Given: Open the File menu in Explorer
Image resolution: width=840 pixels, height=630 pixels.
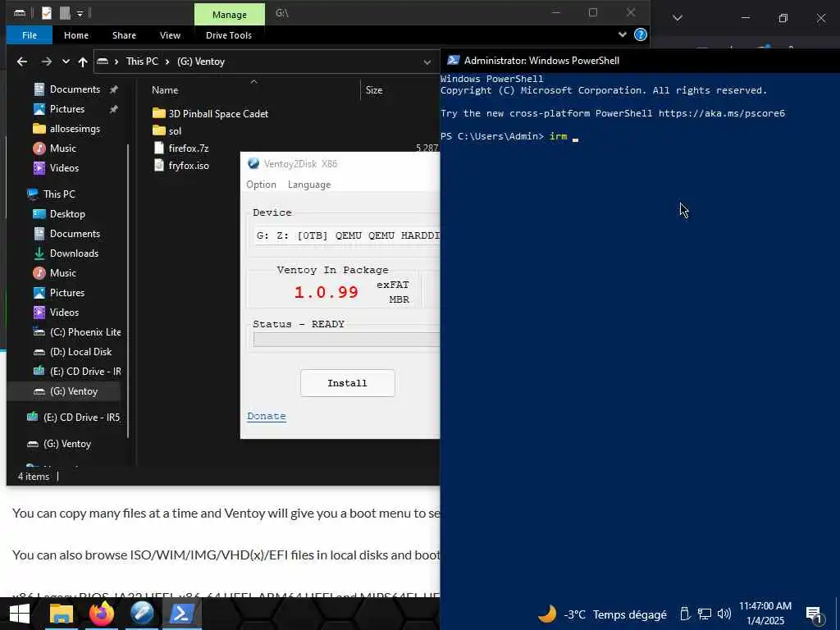Looking at the screenshot, I should pyautogui.click(x=30, y=35).
